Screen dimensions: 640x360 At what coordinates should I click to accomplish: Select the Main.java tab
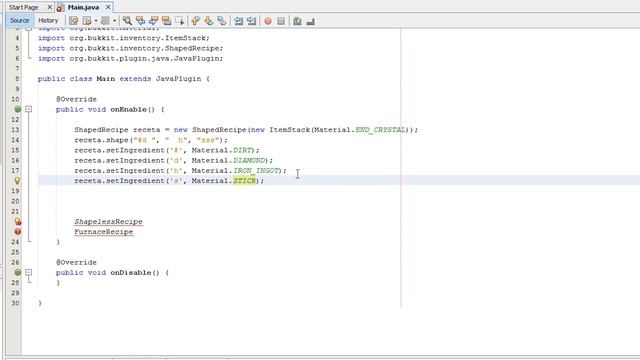pyautogui.click(x=84, y=7)
